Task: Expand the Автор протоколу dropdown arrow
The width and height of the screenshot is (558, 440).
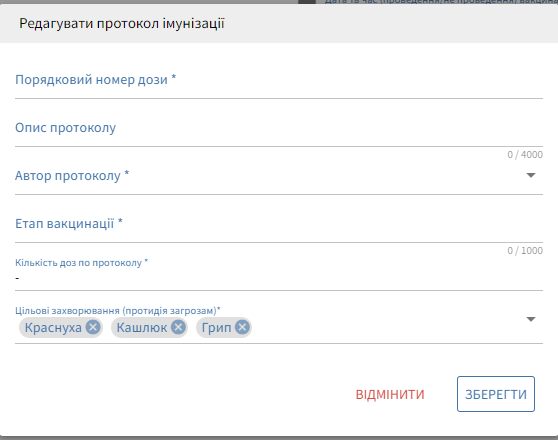Action: click(x=531, y=175)
